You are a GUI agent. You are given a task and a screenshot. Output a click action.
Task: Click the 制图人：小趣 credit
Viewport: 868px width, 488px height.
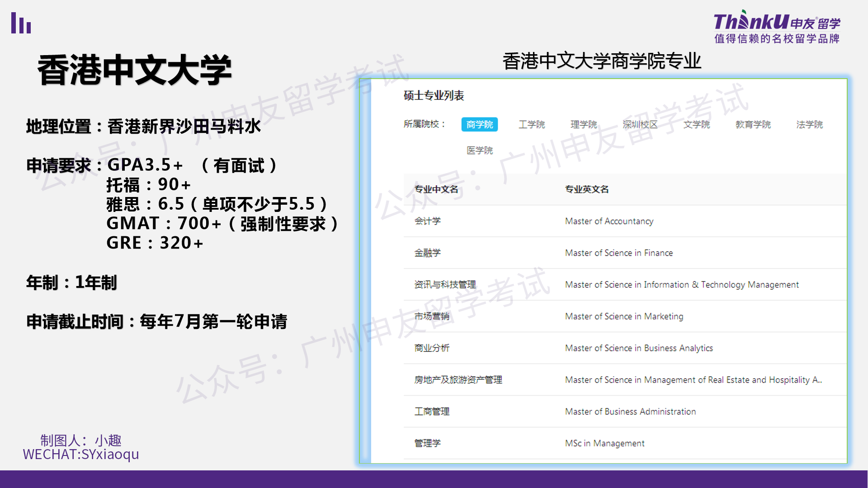(x=80, y=440)
